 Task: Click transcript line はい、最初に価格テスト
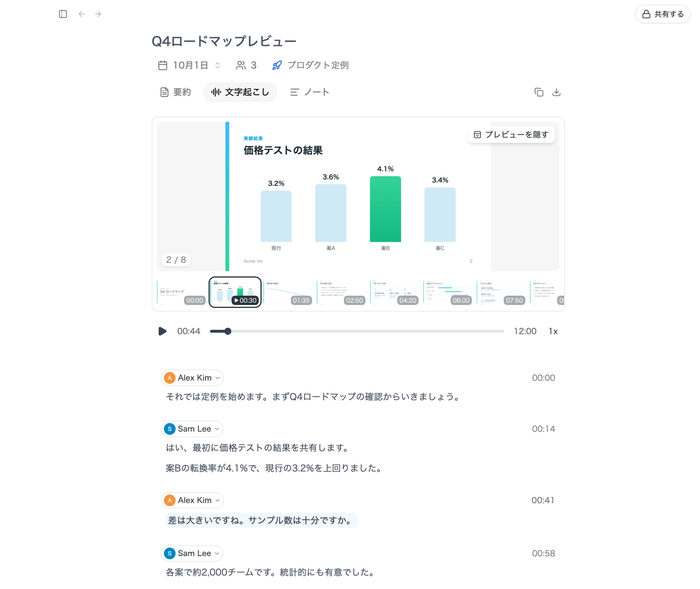pos(258,448)
